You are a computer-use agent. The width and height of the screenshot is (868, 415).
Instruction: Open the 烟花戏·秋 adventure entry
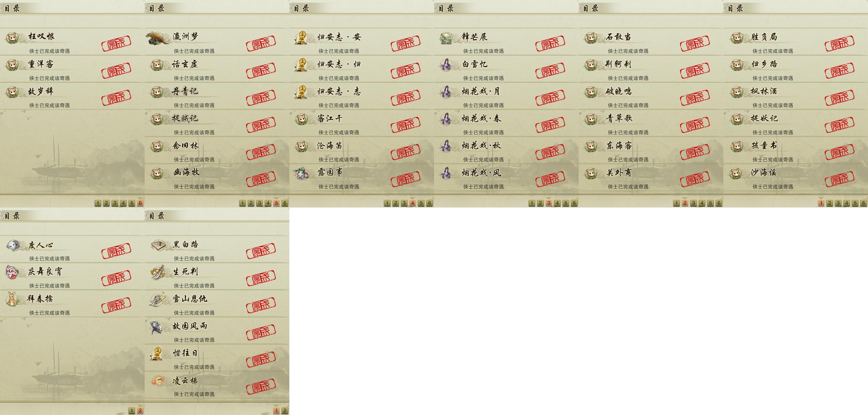coord(506,150)
